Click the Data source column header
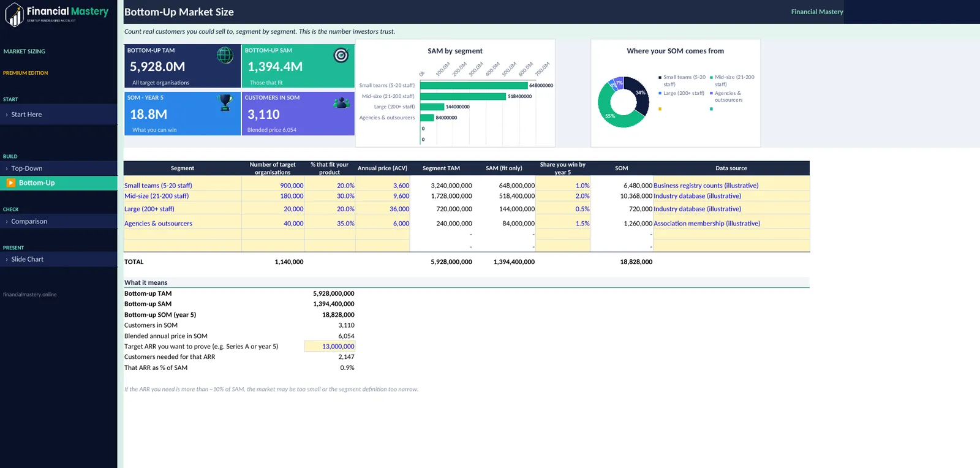 click(731, 168)
